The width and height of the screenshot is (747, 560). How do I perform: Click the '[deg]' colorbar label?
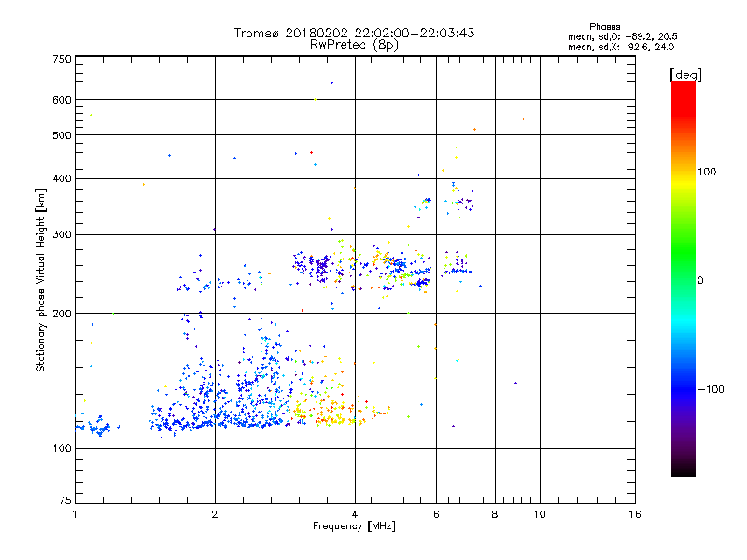[x=685, y=75]
